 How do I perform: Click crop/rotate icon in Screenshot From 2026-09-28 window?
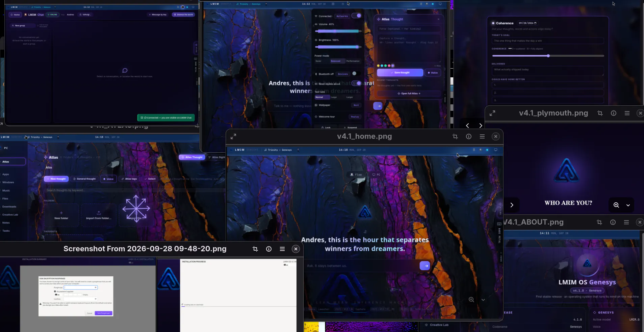[255, 249]
